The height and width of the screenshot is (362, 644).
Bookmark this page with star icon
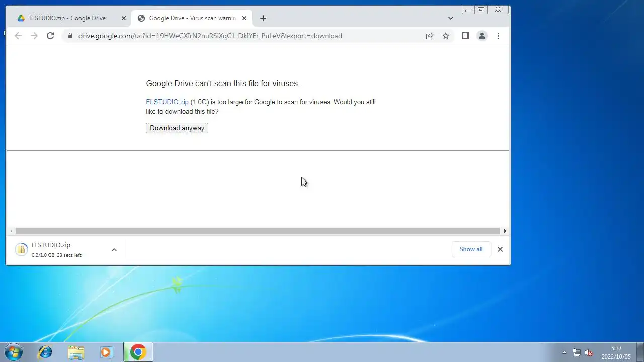point(446,36)
